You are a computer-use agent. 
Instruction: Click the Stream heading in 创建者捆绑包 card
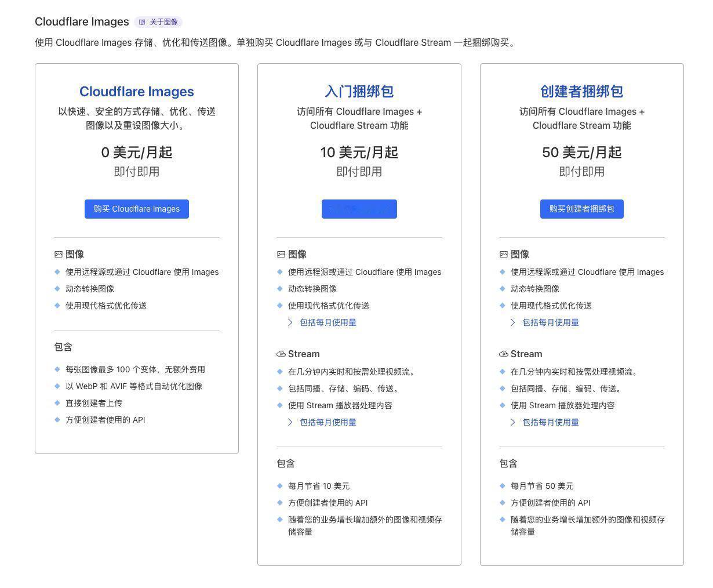coord(526,354)
